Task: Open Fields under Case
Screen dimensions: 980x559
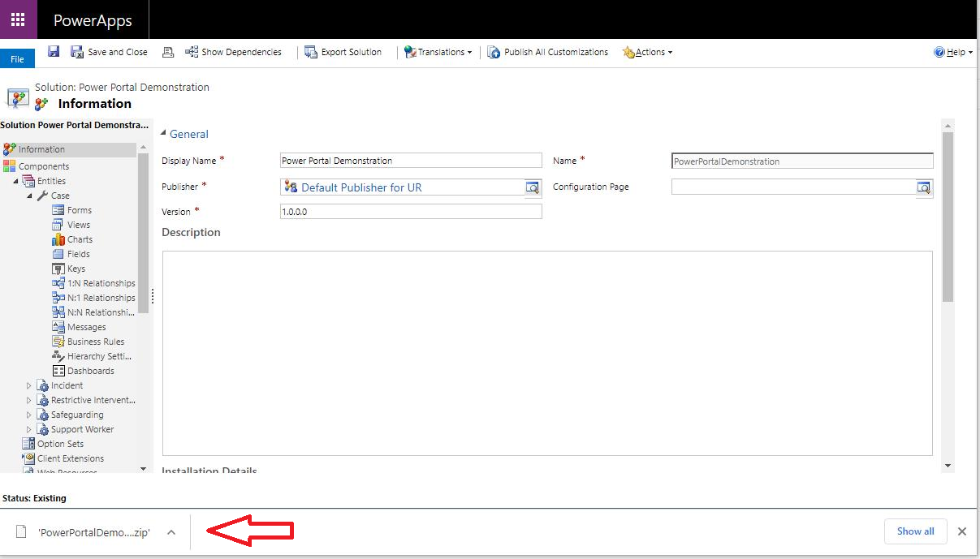Action: [x=78, y=254]
